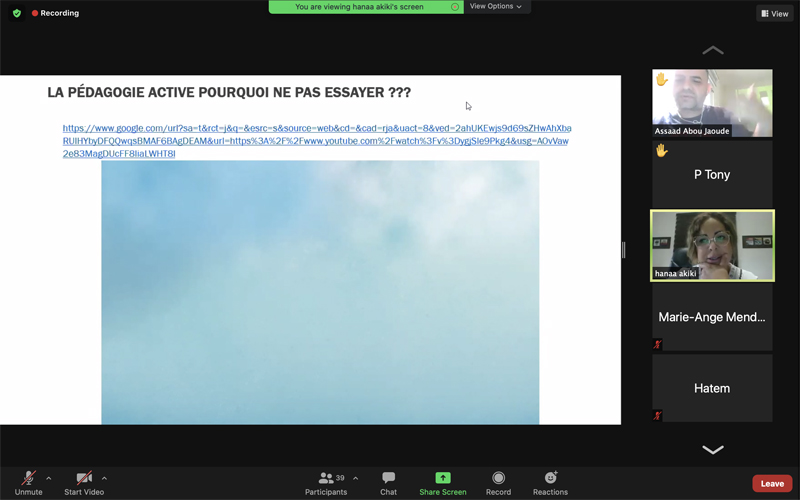Expand audio options arrow beside Unmute

[49, 478]
